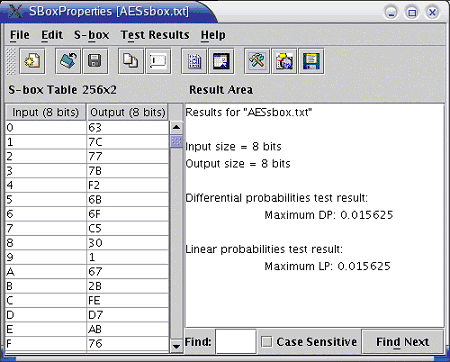The width and height of the screenshot is (450, 362).
Task: Click the blue table grid toolbar icon
Action: coord(194,61)
